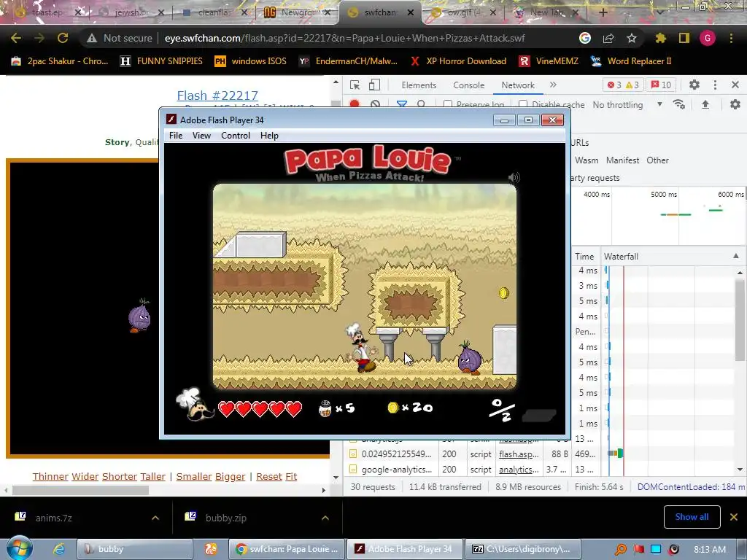The height and width of the screenshot is (560, 747).
Task: Open the No throttling dropdown
Action: coord(627,105)
